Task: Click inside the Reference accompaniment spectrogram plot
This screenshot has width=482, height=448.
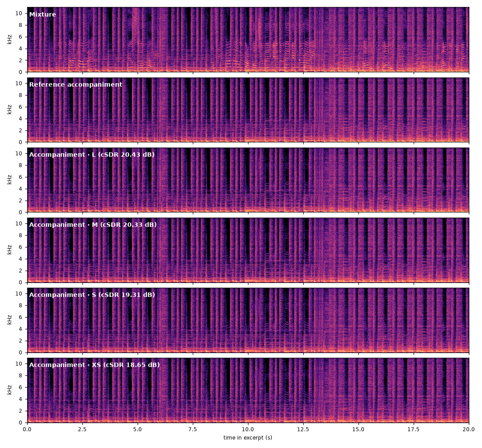Action: click(x=248, y=109)
